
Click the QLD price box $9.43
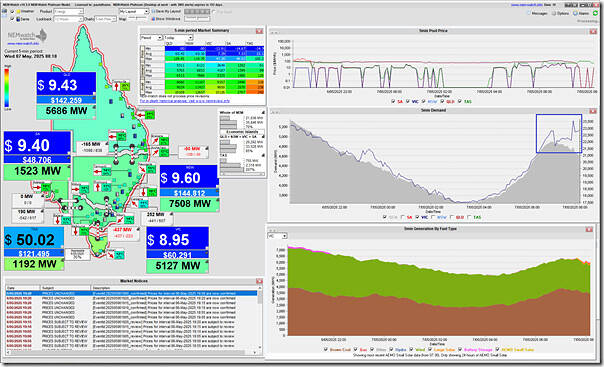[x=66, y=85]
